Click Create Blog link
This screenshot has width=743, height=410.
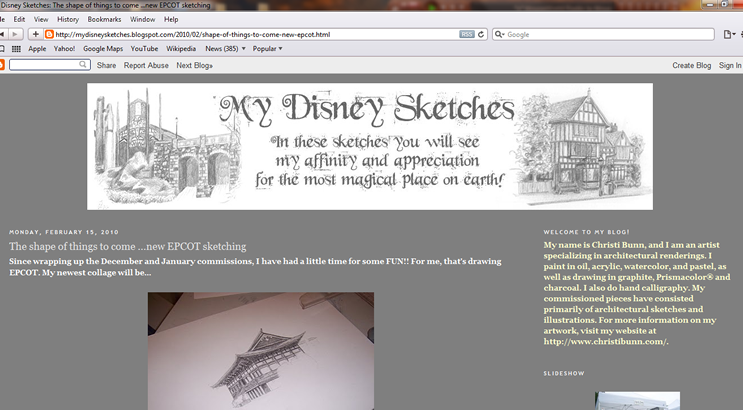[x=691, y=65]
